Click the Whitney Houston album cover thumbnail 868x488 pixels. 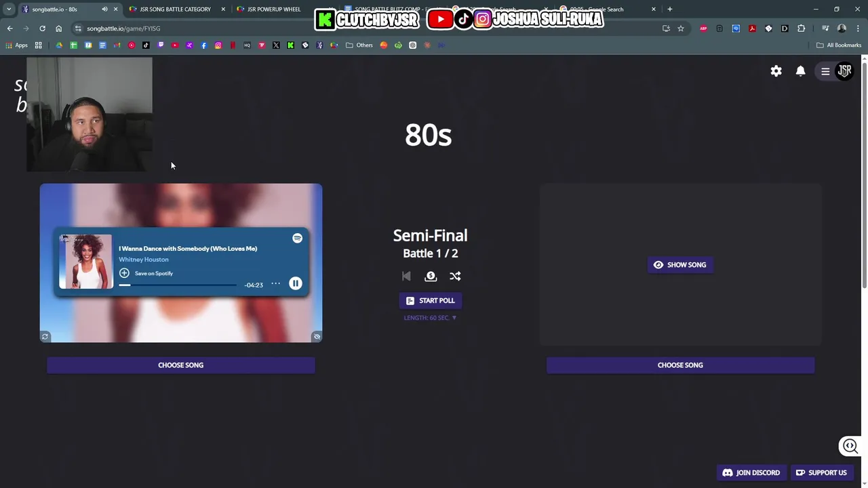[85, 262]
